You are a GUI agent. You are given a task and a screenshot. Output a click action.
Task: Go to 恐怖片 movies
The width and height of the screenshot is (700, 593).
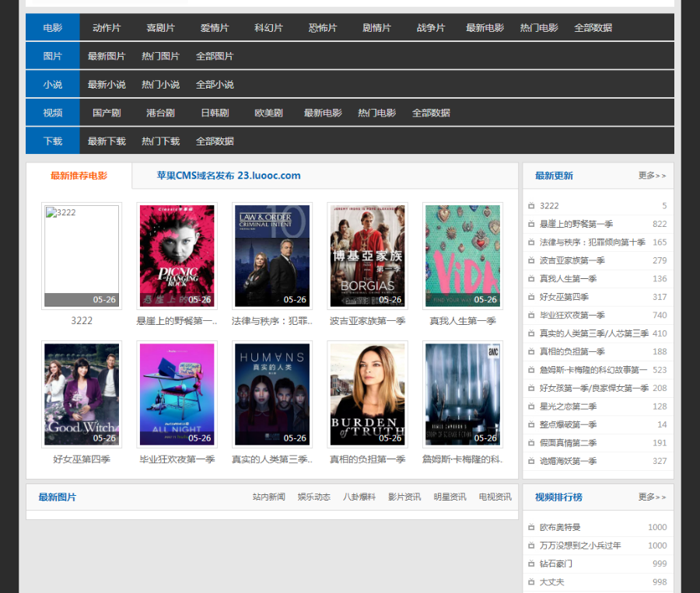[323, 28]
